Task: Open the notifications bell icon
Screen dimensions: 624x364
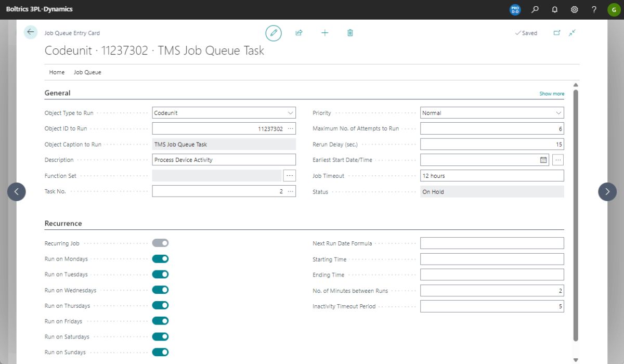Action: (x=555, y=9)
